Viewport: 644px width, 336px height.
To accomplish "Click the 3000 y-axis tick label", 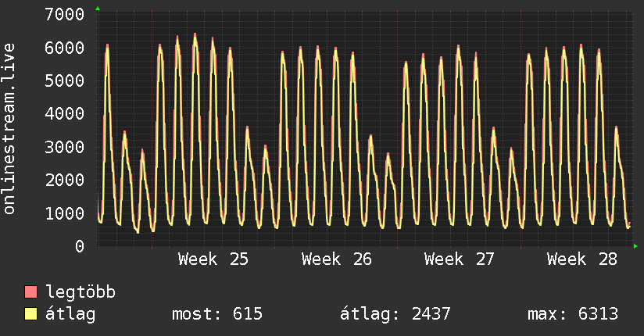I will 65,147.
